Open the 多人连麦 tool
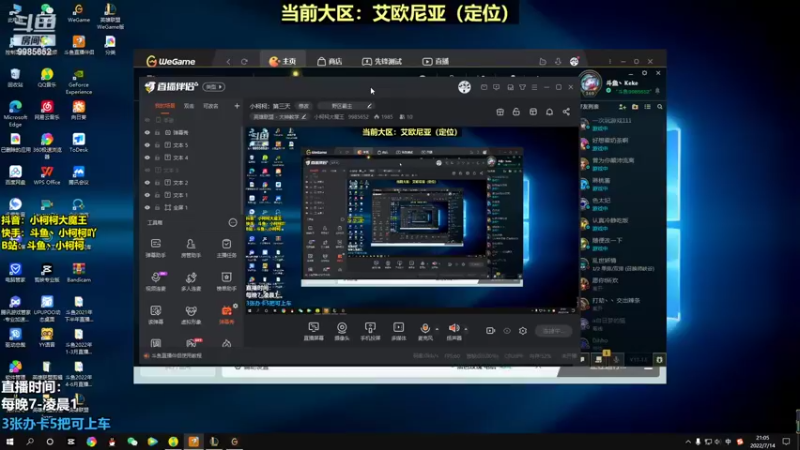 [x=191, y=281]
